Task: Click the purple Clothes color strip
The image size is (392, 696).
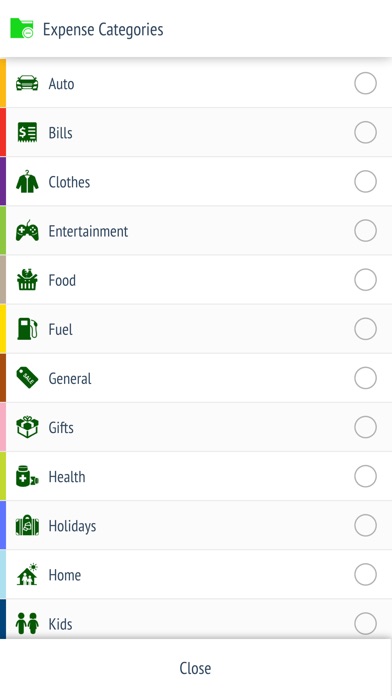Action: (3, 181)
